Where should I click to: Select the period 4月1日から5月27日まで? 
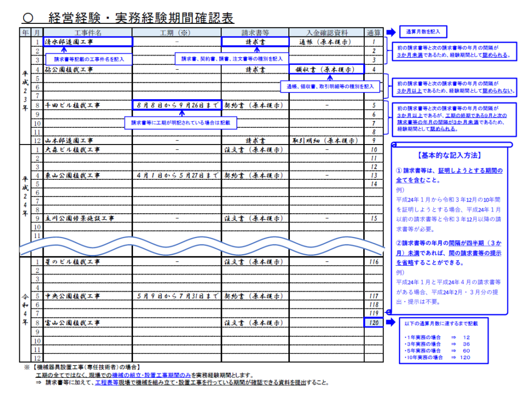177,176
